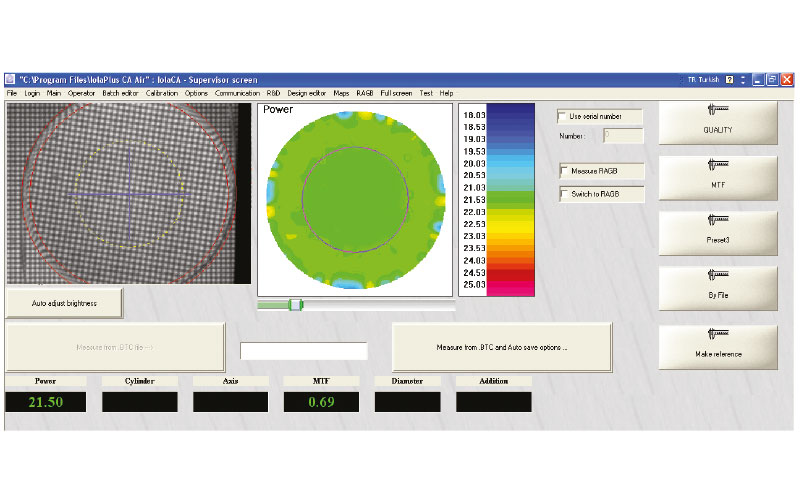Click the QUALITY caliper button
The height and width of the screenshot is (500, 800).
coord(717,122)
